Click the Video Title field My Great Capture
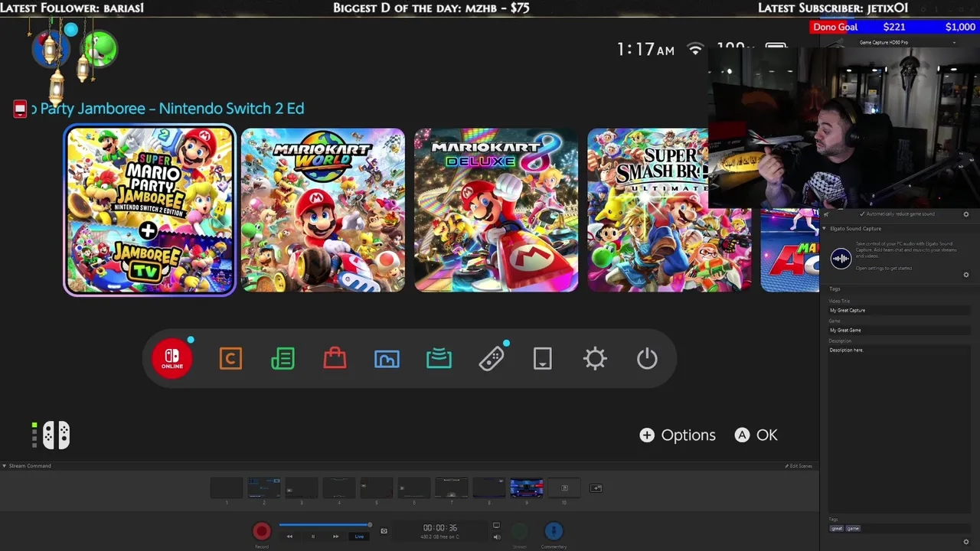The height and width of the screenshot is (551, 980). coord(900,311)
